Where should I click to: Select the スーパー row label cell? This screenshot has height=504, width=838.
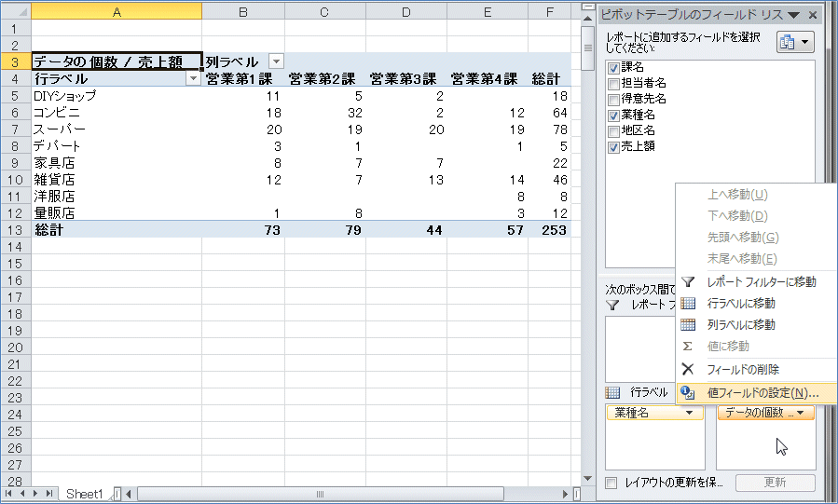117,129
